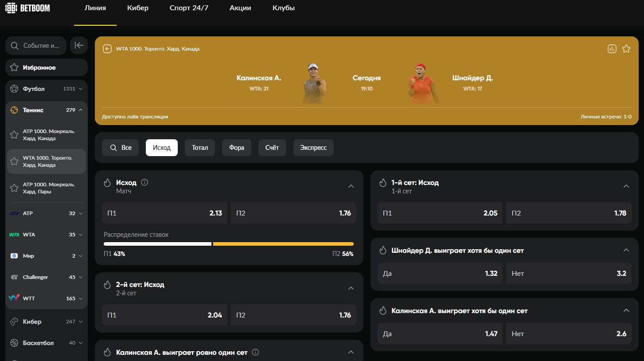Click the flame icon on 2-й сет: Исход
Image resolution: width=644 pixels, height=361 pixels.
pos(107,285)
